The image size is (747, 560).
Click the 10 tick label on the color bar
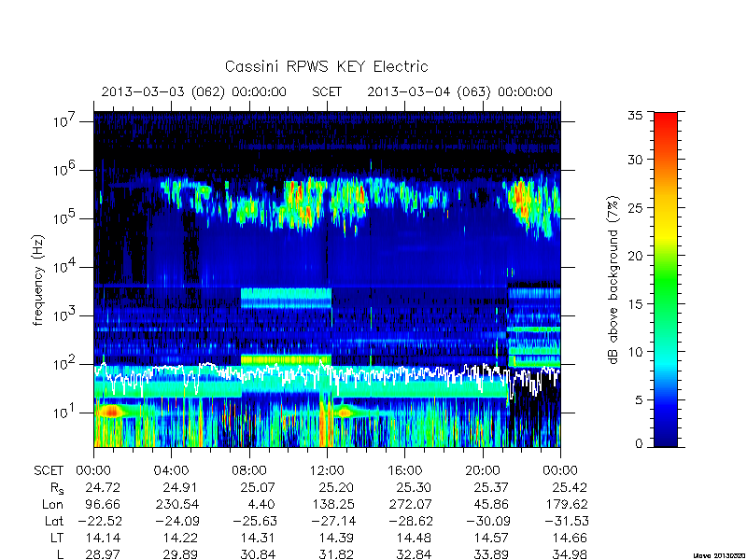tap(635, 352)
